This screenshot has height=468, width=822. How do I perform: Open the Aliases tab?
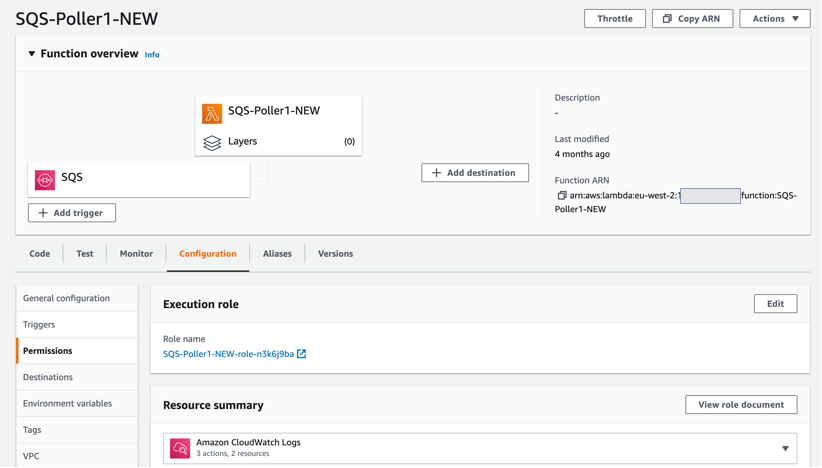click(x=277, y=254)
